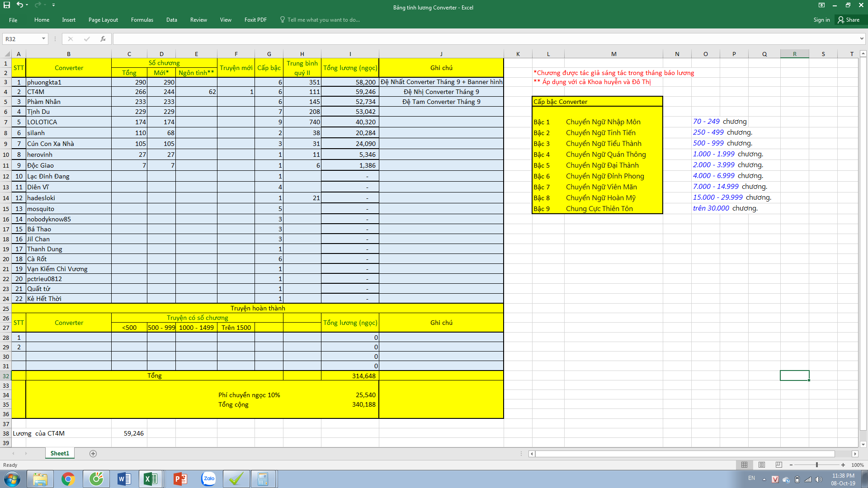Switch to Page Break Preview

point(778,465)
